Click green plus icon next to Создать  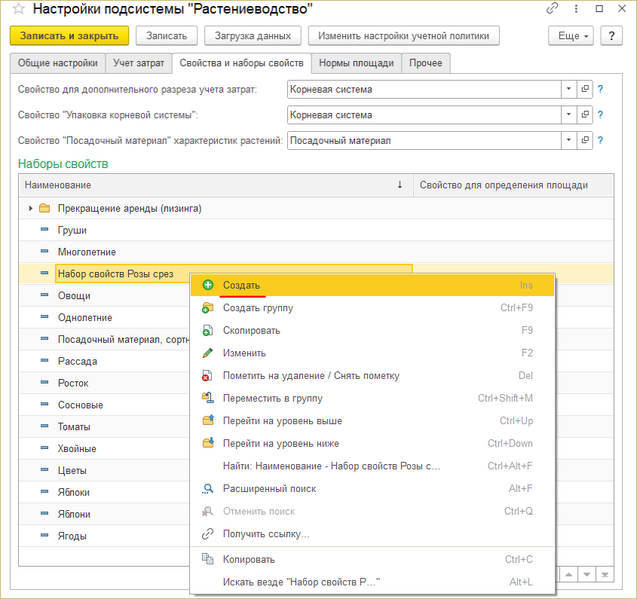[x=208, y=285]
